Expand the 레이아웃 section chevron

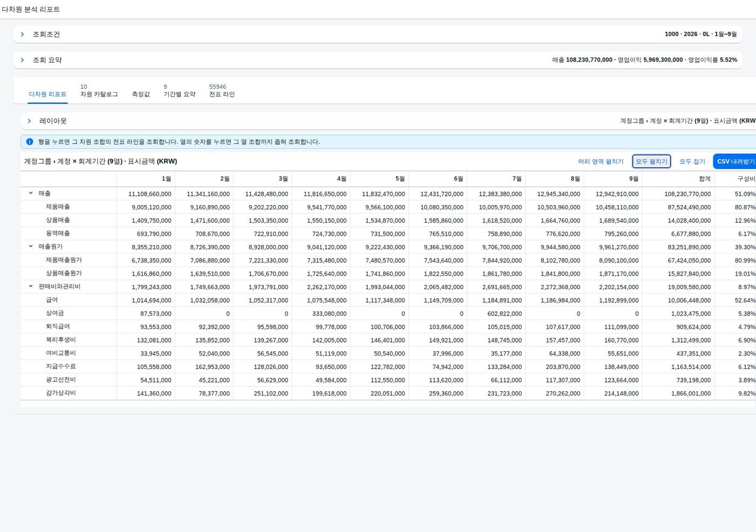point(29,121)
